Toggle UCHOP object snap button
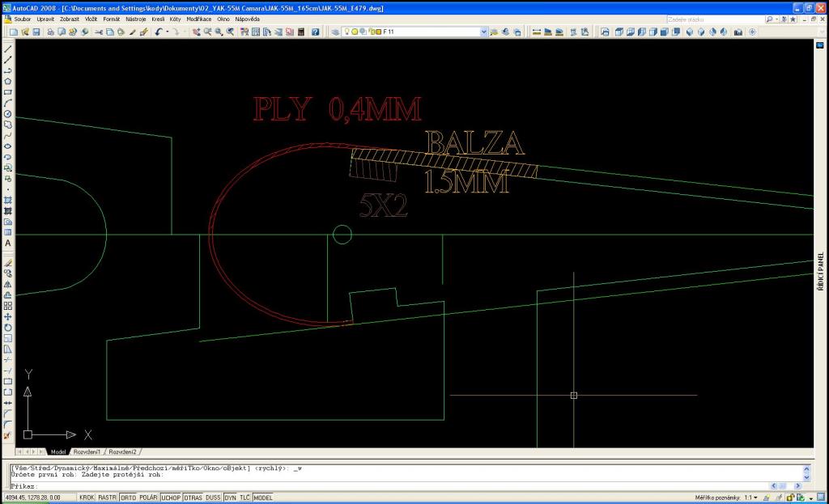Image resolution: width=829 pixels, height=504 pixels. click(171, 498)
